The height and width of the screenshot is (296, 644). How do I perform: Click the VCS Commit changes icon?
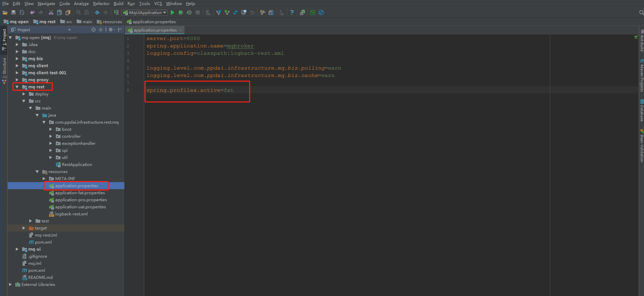[x=227, y=12]
